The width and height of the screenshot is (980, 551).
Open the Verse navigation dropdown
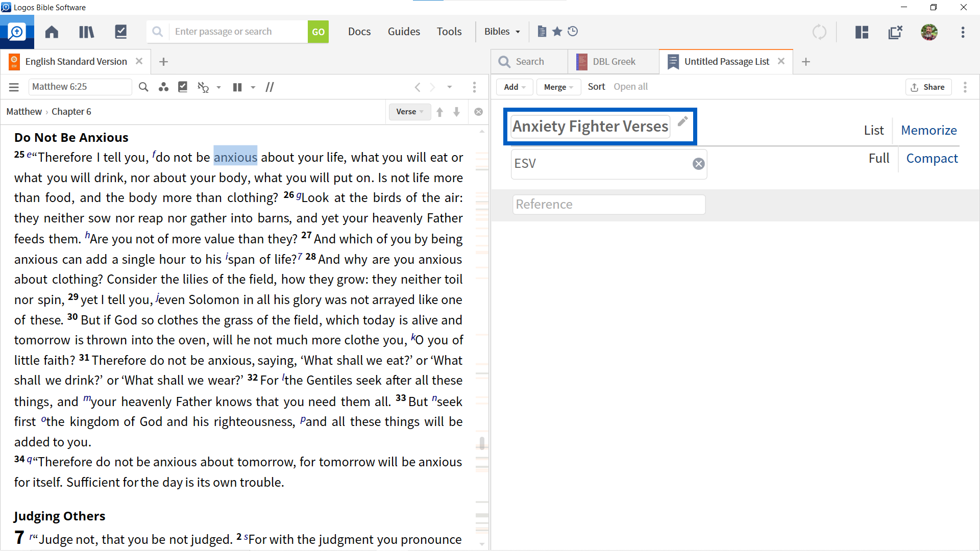pos(409,112)
